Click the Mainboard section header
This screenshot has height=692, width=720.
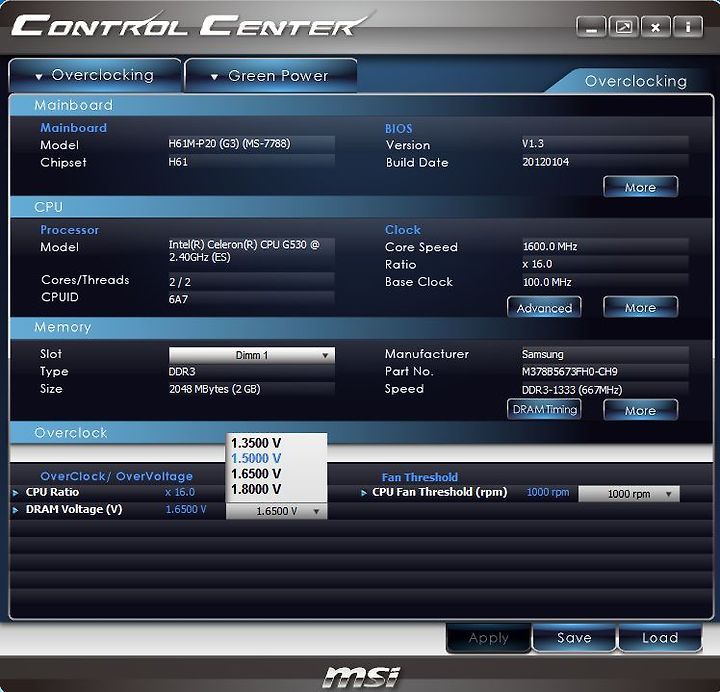click(x=73, y=105)
